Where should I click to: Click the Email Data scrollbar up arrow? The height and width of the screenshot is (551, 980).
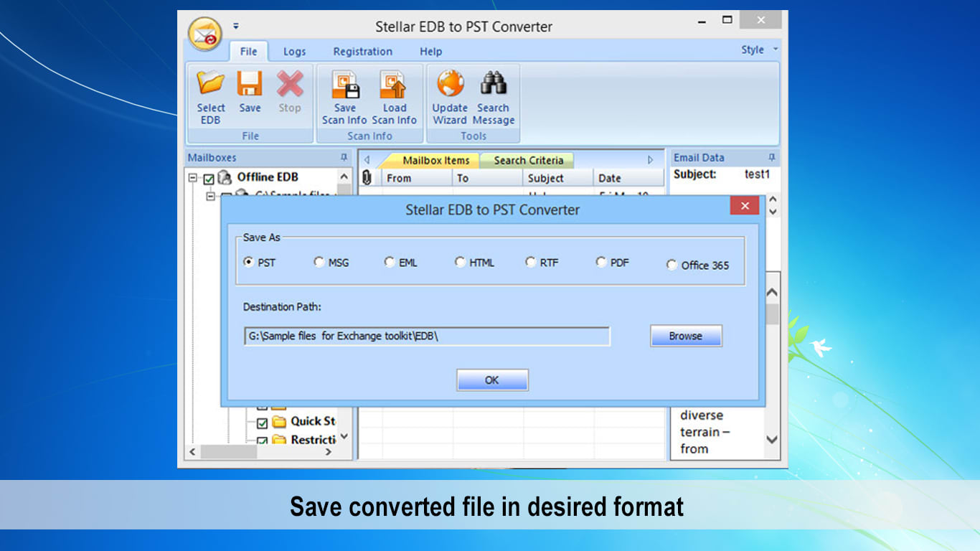click(x=772, y=293)
